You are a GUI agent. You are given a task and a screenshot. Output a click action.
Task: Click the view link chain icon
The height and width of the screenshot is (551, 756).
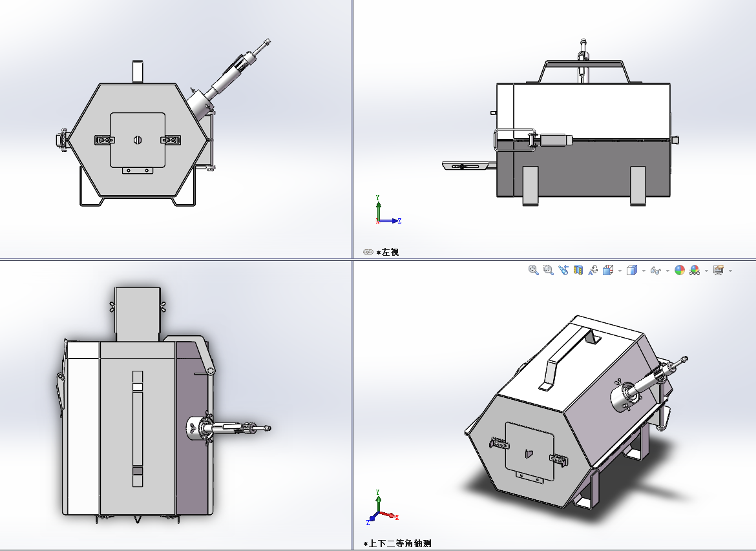tap(368, 252)
